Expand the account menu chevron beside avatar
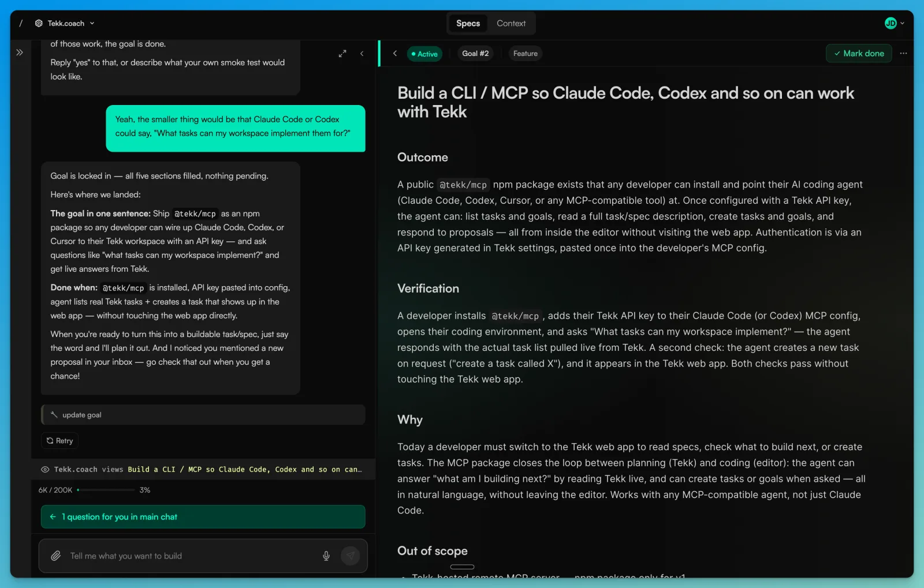The width and height of the screenshot is (924, 588). pos(903,24)
